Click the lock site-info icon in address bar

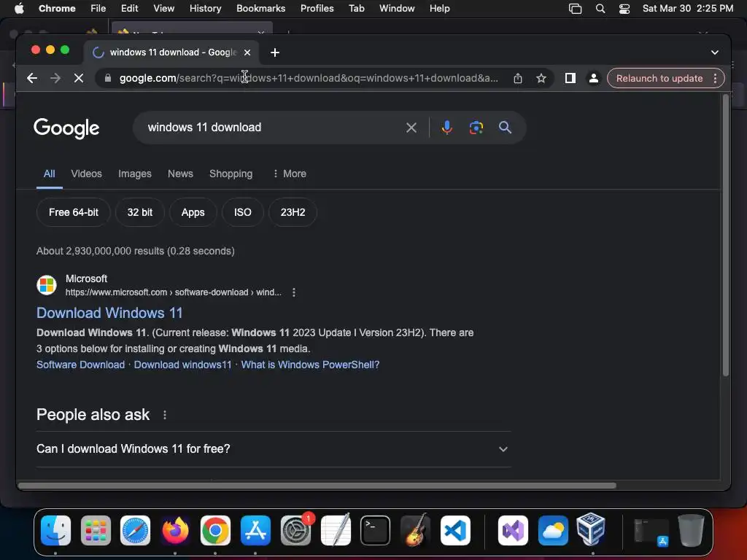(x=108, y=78)
